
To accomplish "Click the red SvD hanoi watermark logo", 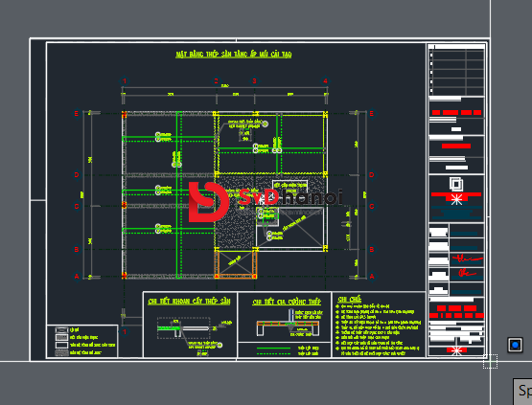I will (x=266, y=202).
